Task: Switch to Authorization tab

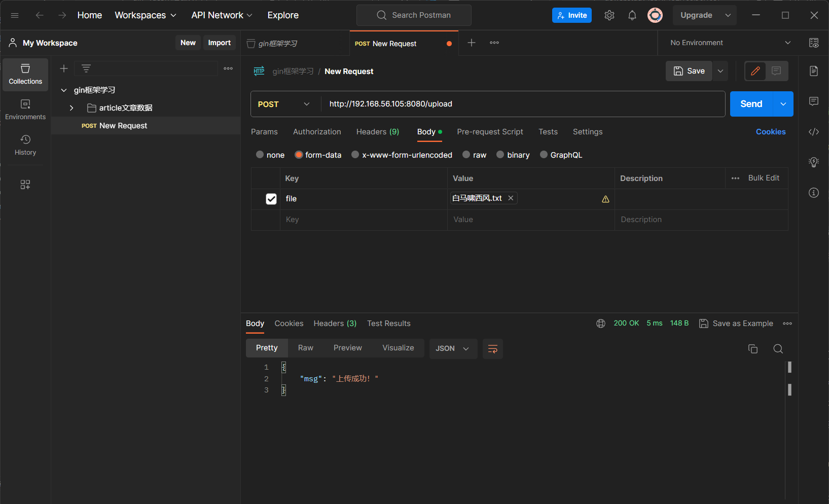Action: click(x=317, y=132)
